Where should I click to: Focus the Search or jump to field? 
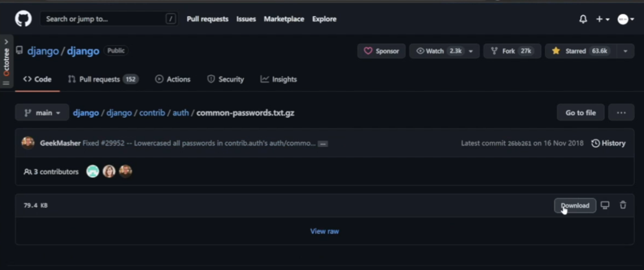(x=109, y=19)
